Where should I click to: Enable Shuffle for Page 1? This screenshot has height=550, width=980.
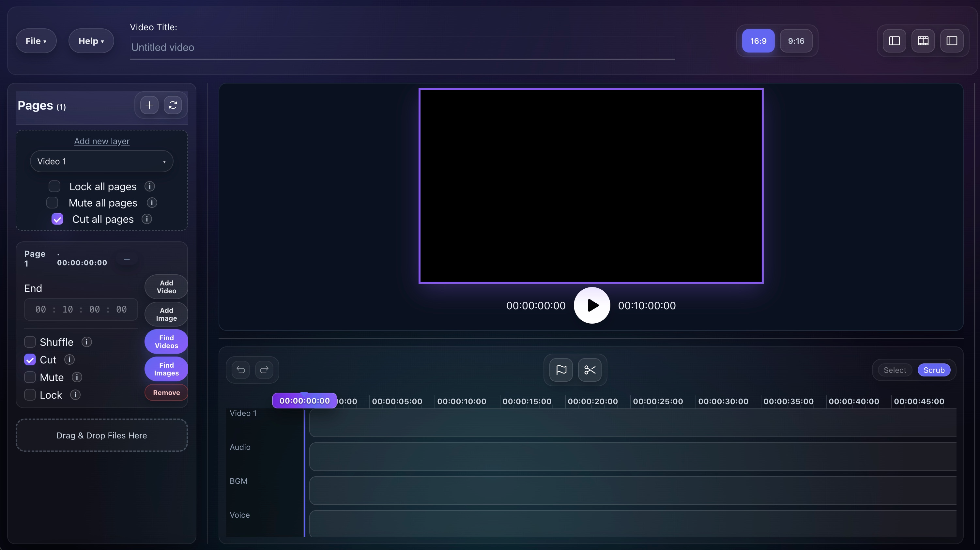[30, 342]
